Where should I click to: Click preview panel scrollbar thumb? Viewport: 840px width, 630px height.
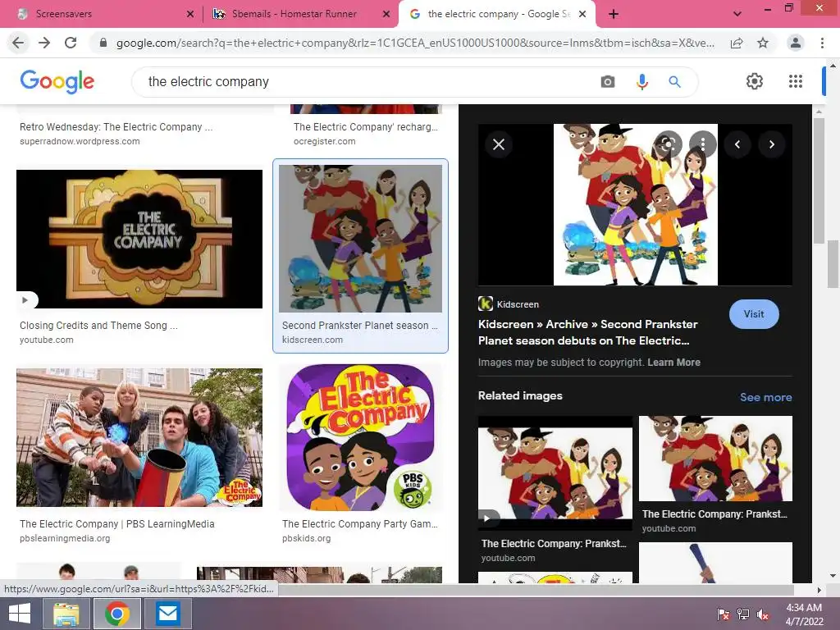point(819,180)
